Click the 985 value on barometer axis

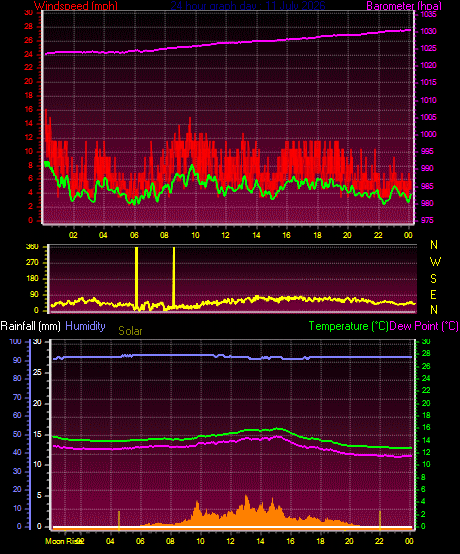click(427, 186)
